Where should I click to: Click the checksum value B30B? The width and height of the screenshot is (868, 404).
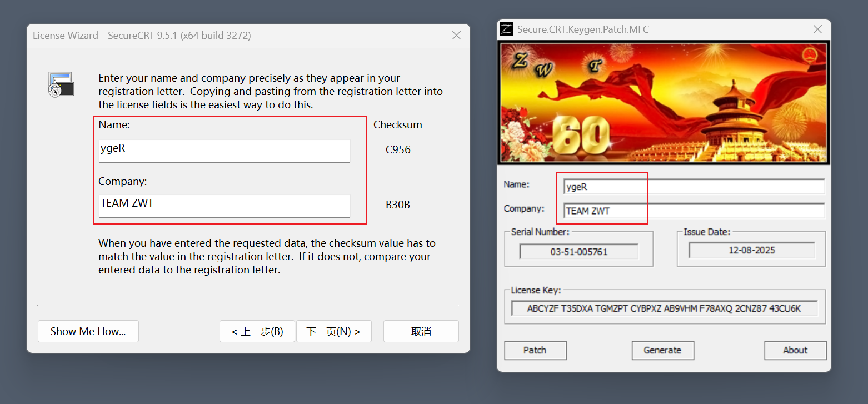(398, 205)
